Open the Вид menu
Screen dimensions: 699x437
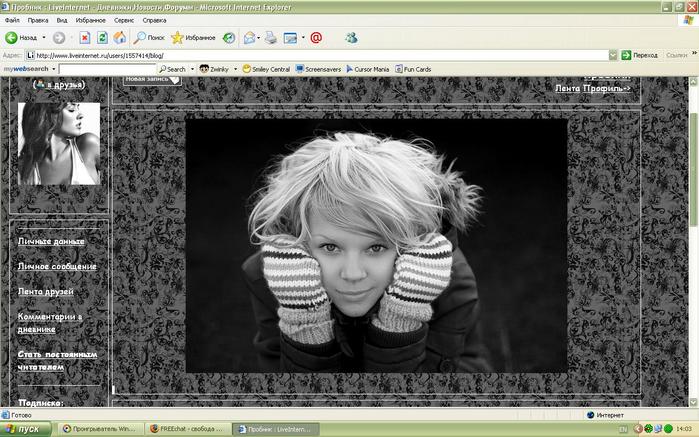tap(62, 21)
